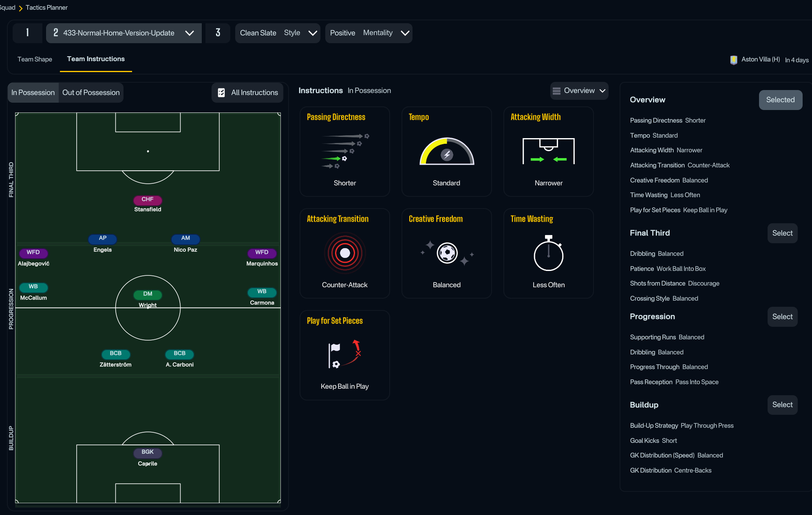Click Select for Buildup
Screen dimensions: 812x515
tap(782, 405)
